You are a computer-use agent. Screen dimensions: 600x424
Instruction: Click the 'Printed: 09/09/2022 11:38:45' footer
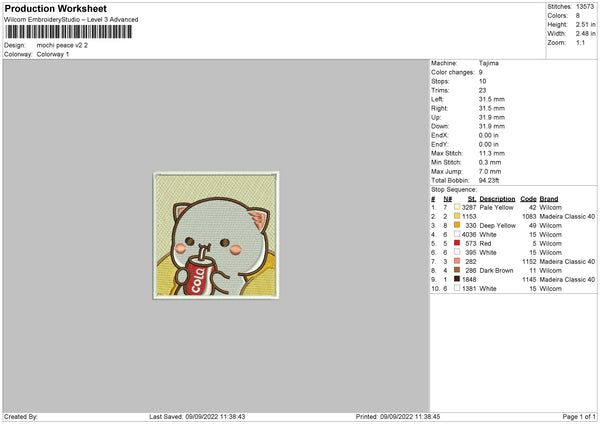[x=398, y=416]
